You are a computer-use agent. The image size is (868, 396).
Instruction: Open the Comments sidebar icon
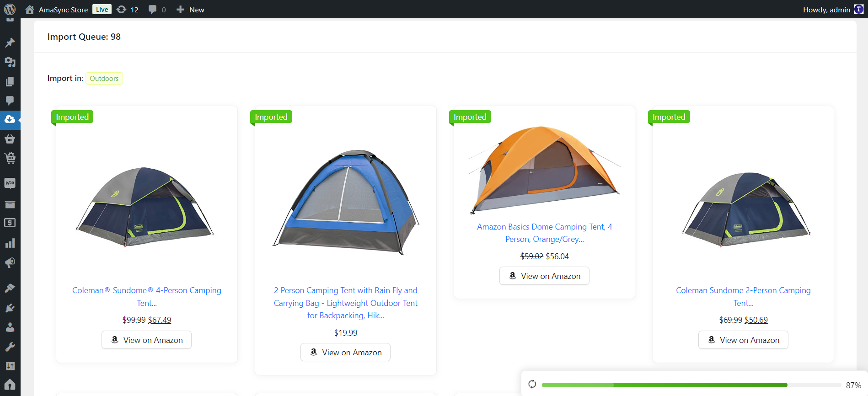pyautogui.click(x=10, y=100)
